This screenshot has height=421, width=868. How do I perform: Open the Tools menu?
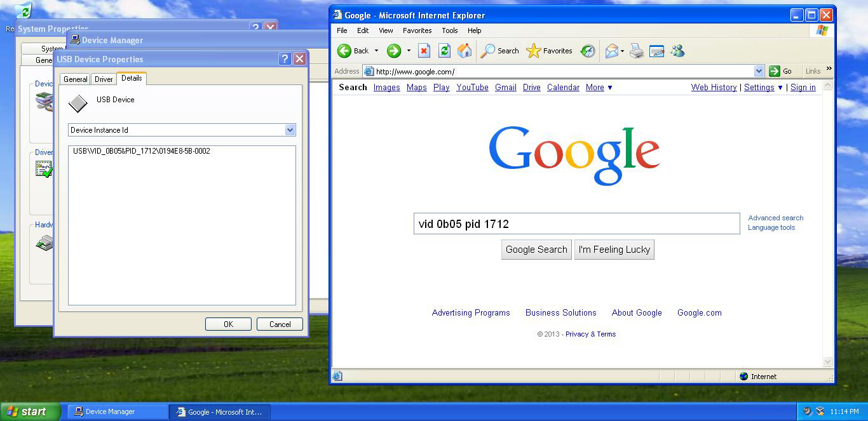(450, 30)
